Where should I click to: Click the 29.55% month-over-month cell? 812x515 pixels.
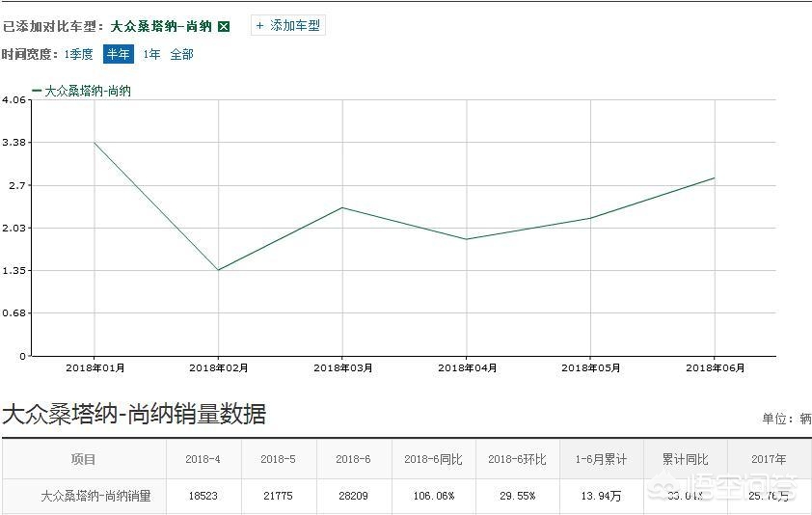pyautogui.click(x=517, y=496)
